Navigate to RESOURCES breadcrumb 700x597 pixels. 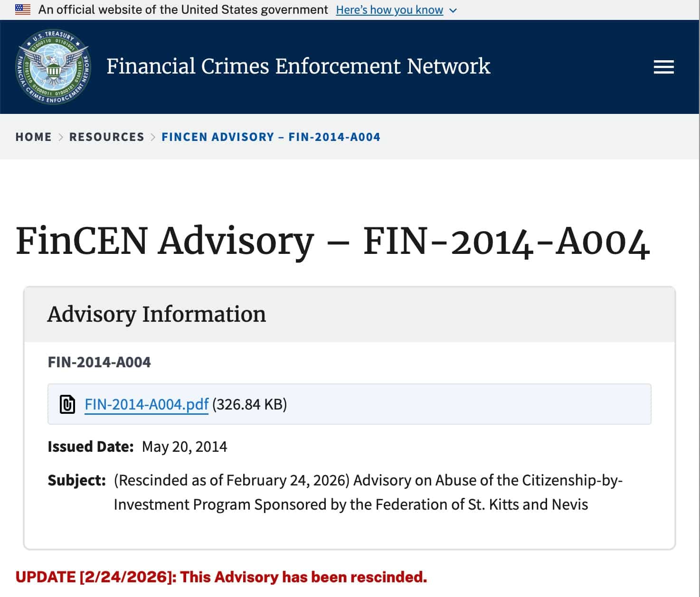[106, 137]
